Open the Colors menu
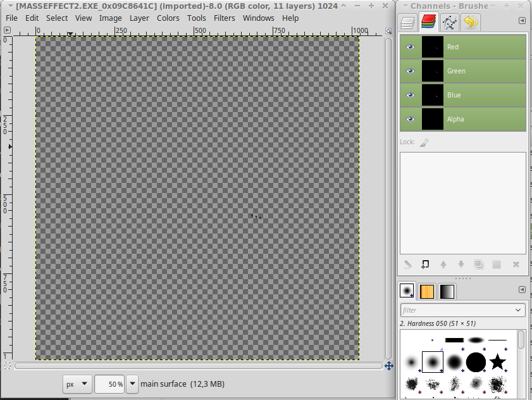 pyautogui.click(x=168, y=18)
